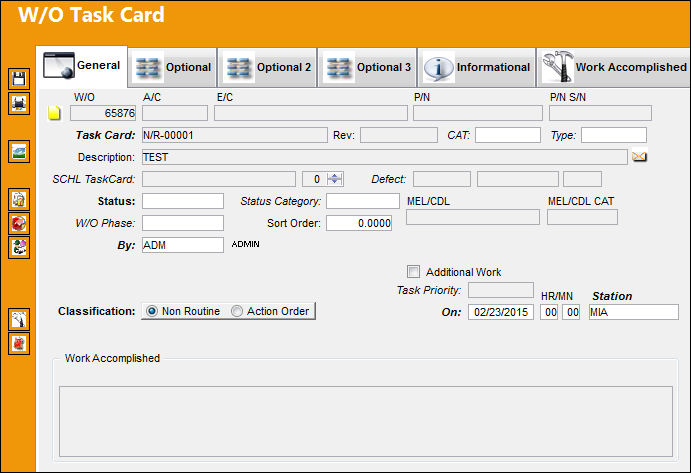Image resolution: width=691 pixels, height=473 pixels.
Task: Click the P/N field
Action: [x=478, y=113]
